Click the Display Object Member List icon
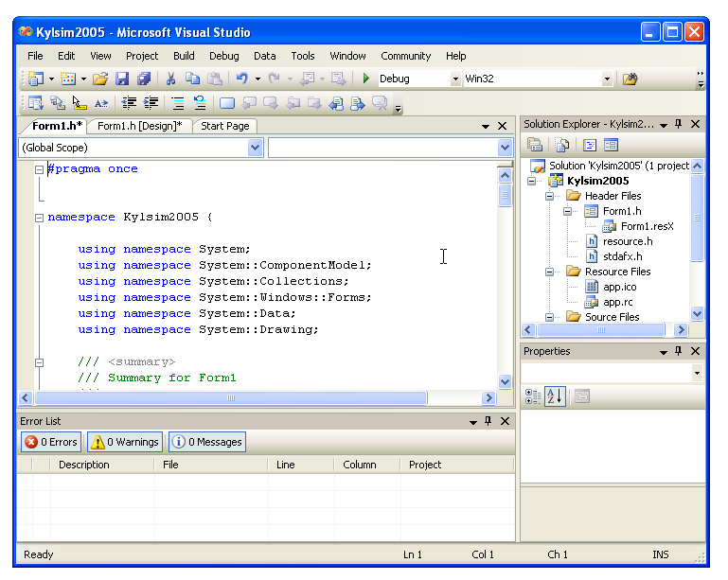 [35, 102]
